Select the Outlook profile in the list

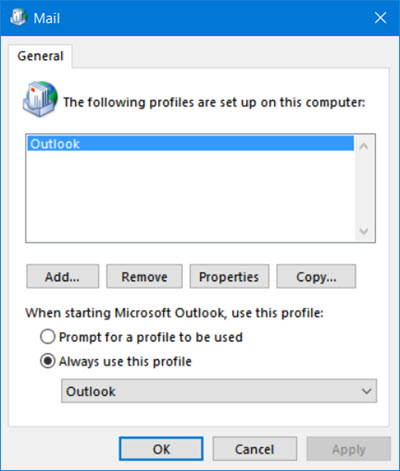(x=190, y=144)
